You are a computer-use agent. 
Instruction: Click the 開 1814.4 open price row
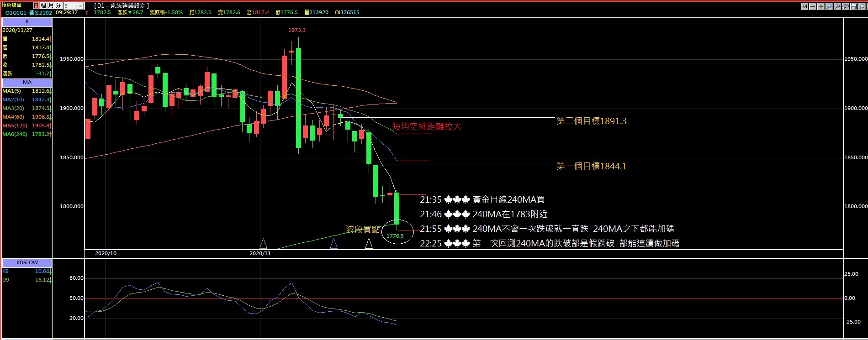coord(27,39)
